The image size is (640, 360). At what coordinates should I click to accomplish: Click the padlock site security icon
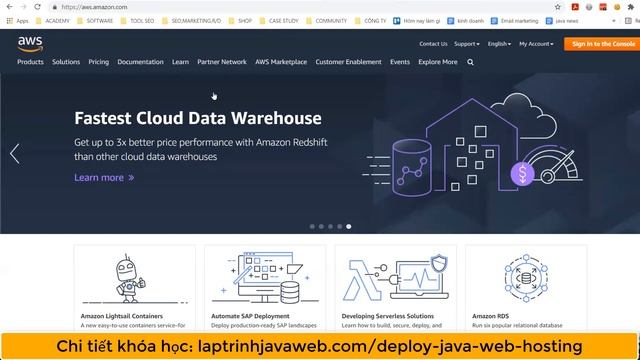pyautogui.click(x=54, y=7)
